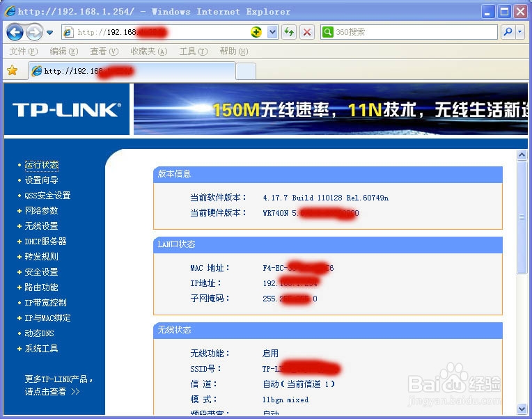532x419 pixels.
Task: Minimize the Internet Explorer window
Action: click(x=488, y=12)
